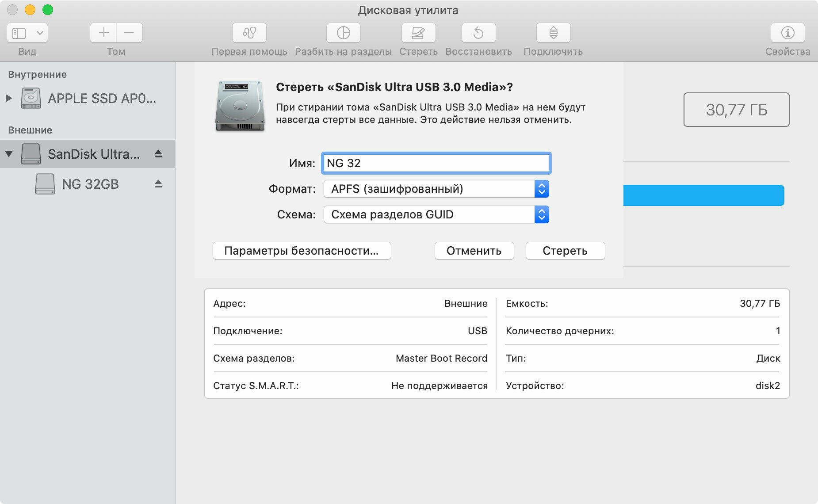This screenshot has width=818, height=504.
Task: Click the Mount toolbar icon
Action: [x=553, y=33]
